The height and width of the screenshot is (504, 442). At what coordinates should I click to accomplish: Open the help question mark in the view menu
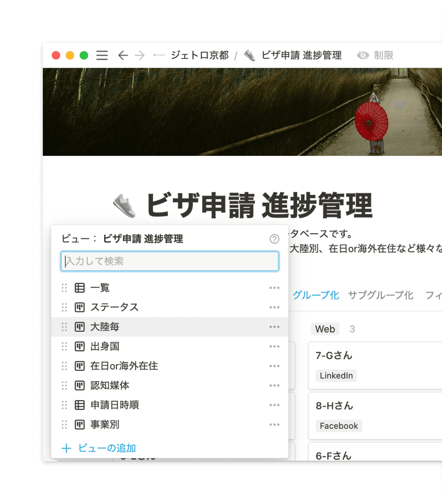(274, 239)
